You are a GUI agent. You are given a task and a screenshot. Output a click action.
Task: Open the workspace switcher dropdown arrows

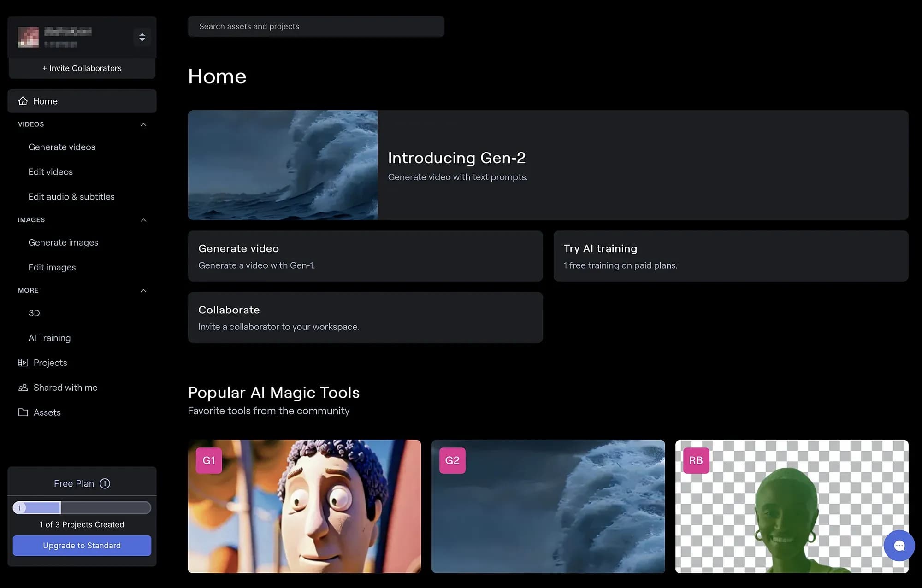click(x=142, y=37)
